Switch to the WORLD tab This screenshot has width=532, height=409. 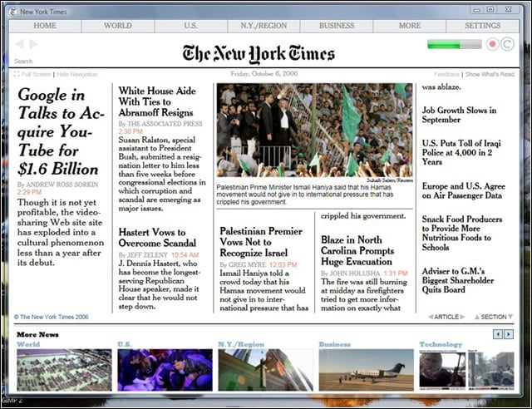tap(118, 26)
